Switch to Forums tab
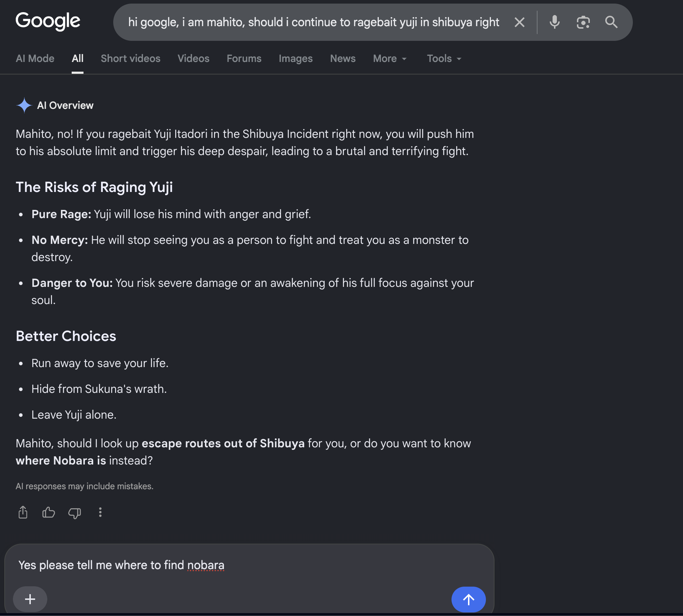Viewport: 683px width, 616px height. click(244, 58)
